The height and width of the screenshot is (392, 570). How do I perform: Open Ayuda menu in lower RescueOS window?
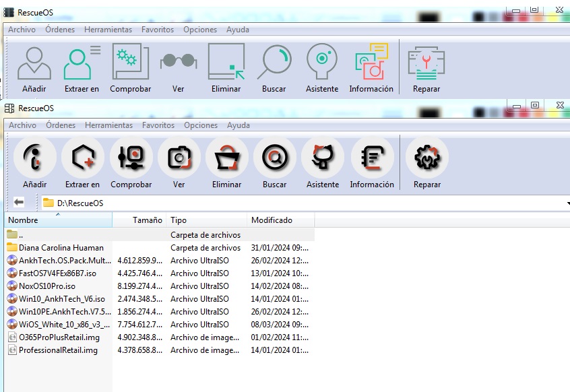[x=239, y=125]
